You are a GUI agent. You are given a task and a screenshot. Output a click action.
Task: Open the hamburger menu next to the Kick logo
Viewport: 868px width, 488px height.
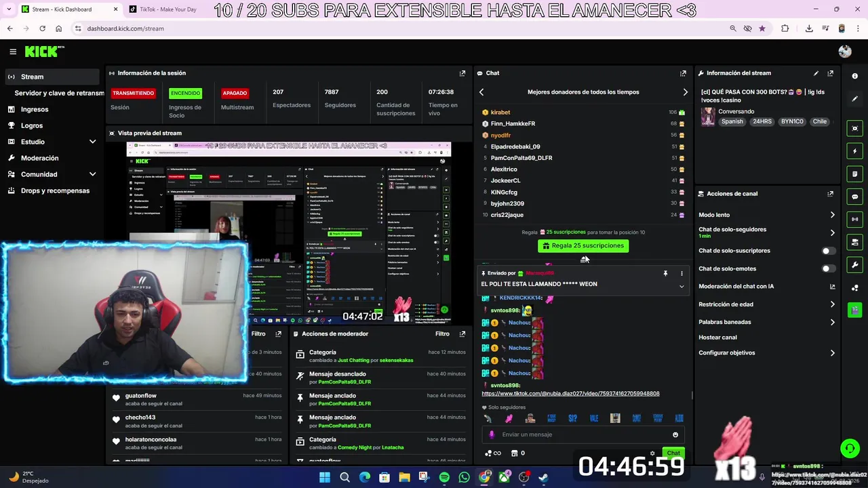13,52
